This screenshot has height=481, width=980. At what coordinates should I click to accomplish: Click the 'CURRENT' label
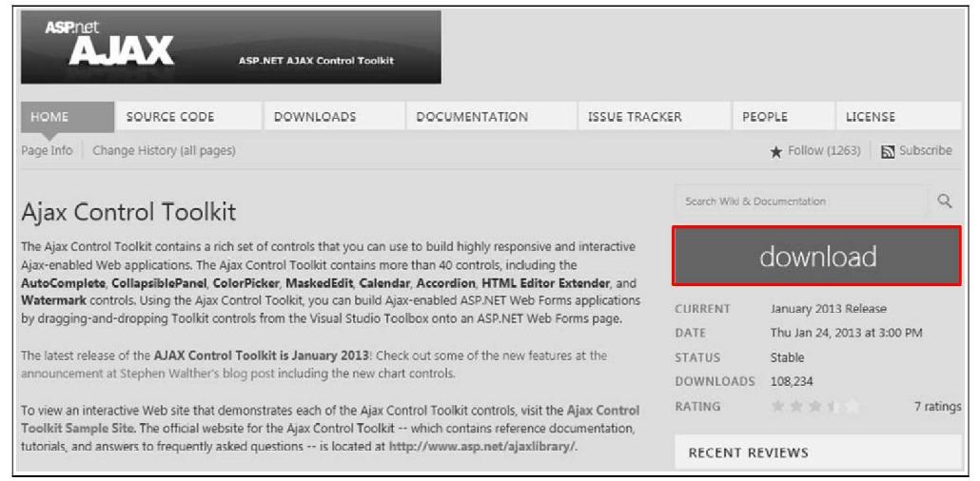tap(702, 309)
